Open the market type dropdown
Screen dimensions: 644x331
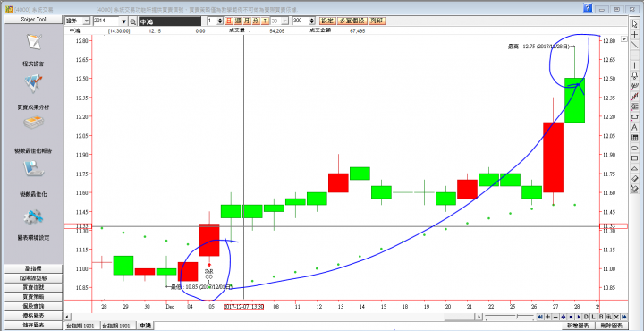86,21
